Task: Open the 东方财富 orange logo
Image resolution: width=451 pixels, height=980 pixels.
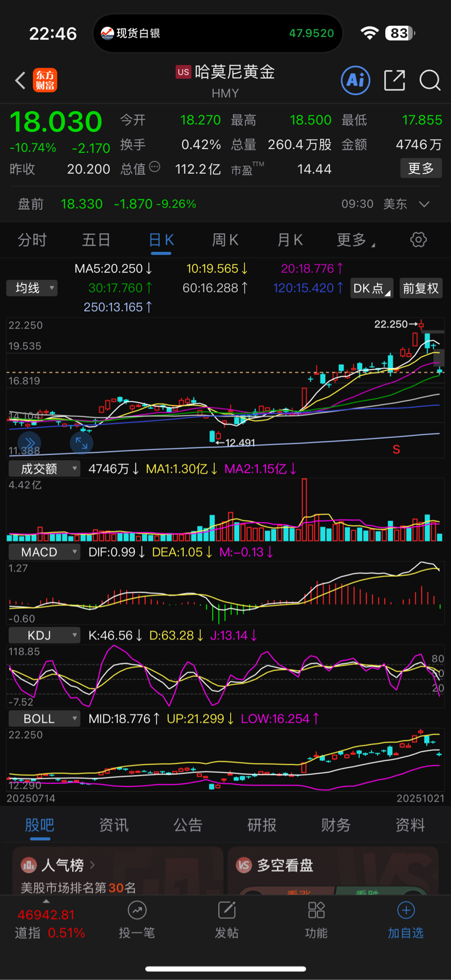Action: tap(45, 80)
